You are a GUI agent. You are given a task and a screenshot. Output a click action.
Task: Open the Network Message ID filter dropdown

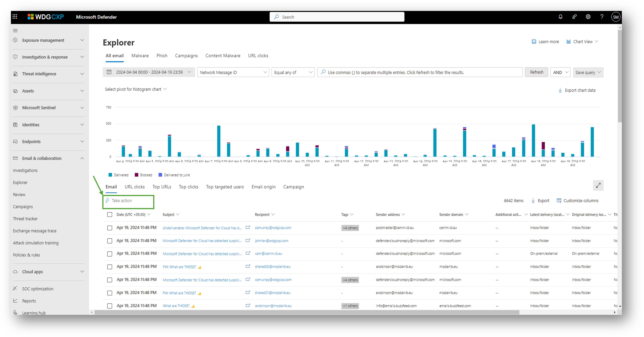(233, 72)
